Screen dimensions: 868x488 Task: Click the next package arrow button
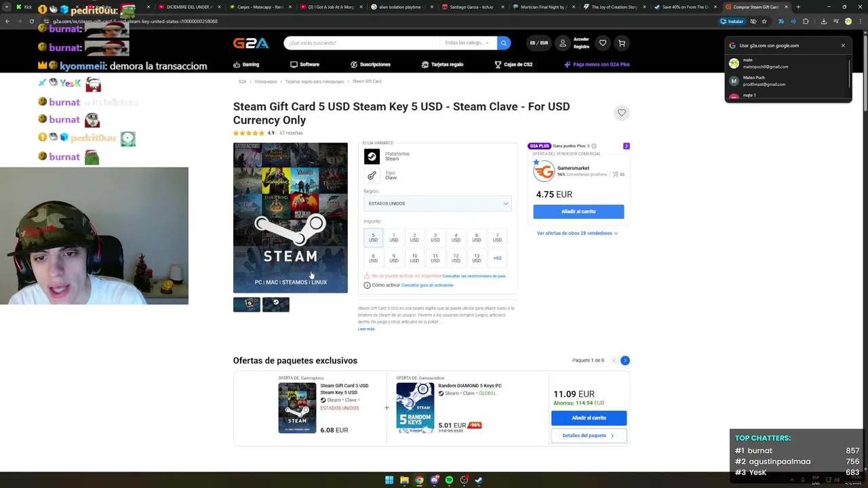click(625, 361)
